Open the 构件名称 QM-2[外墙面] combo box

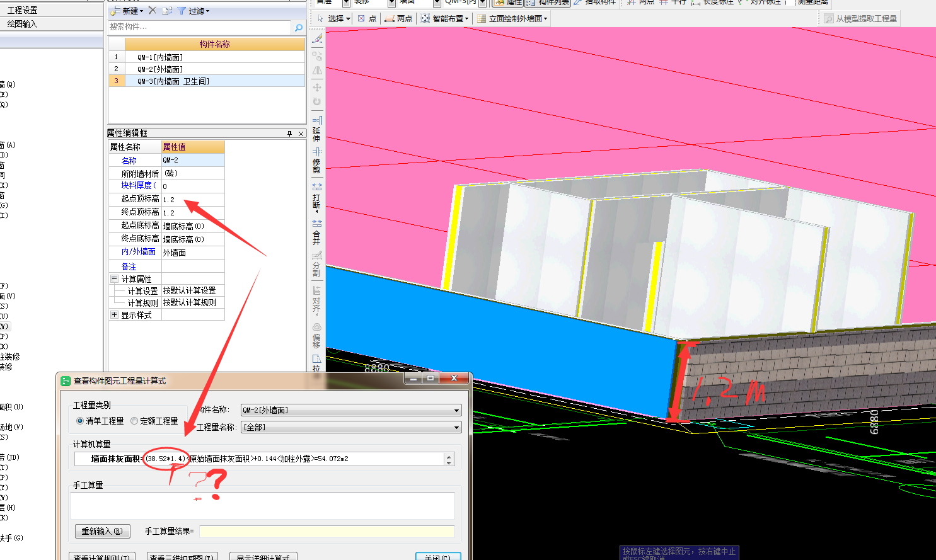pyautogui.click(x=351, y=410)
